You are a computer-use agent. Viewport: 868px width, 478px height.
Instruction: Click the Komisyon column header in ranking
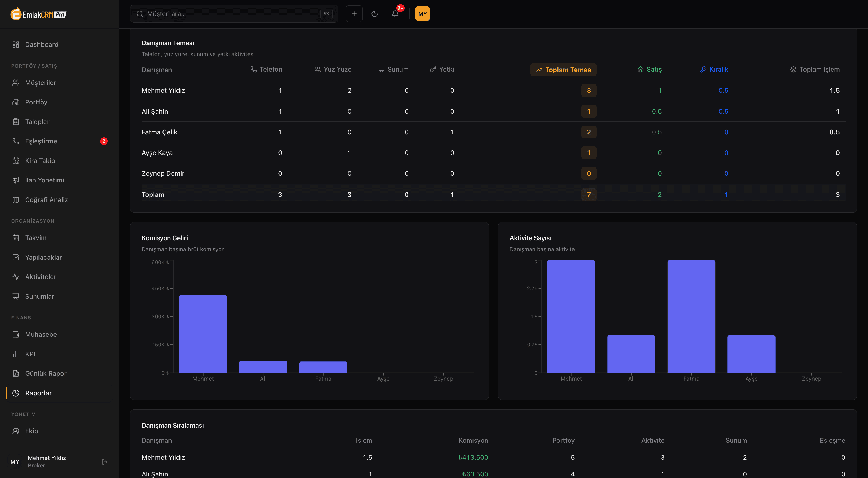pos(473,441)
